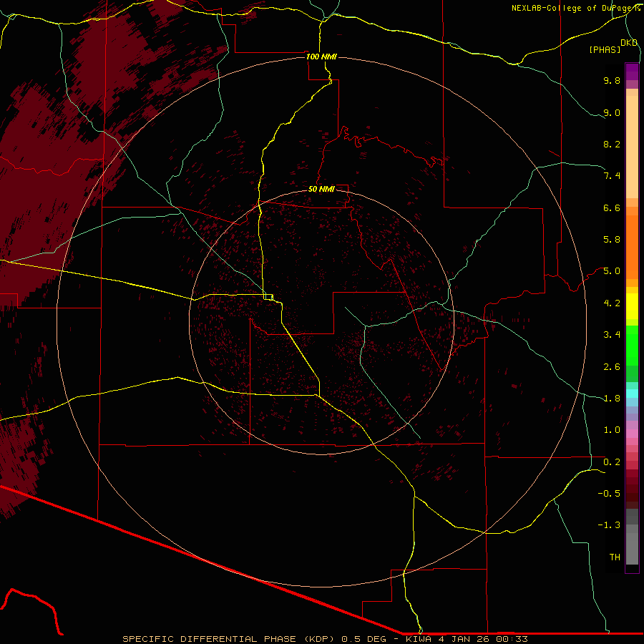Click the yellow swatch in color bar
Image resolution: width=644 pixels, height=644 pixels.
632,306
